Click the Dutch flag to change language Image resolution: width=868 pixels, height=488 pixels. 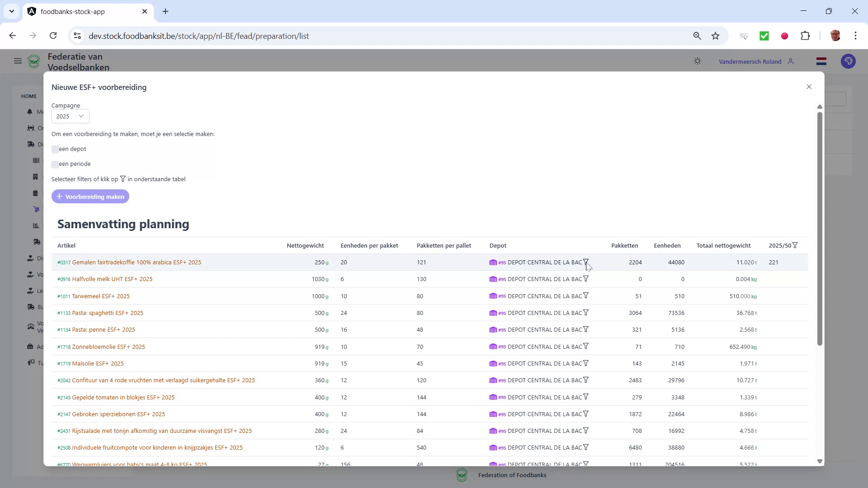point(821,61)
